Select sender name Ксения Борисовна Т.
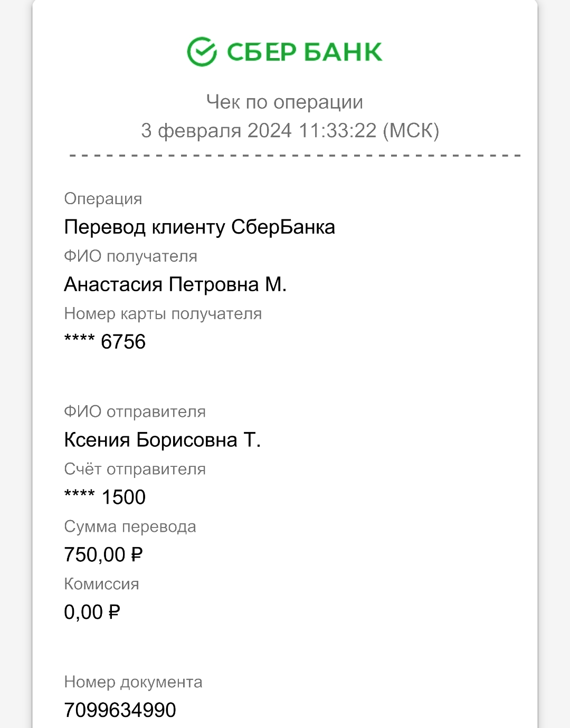 coord(163,440)
